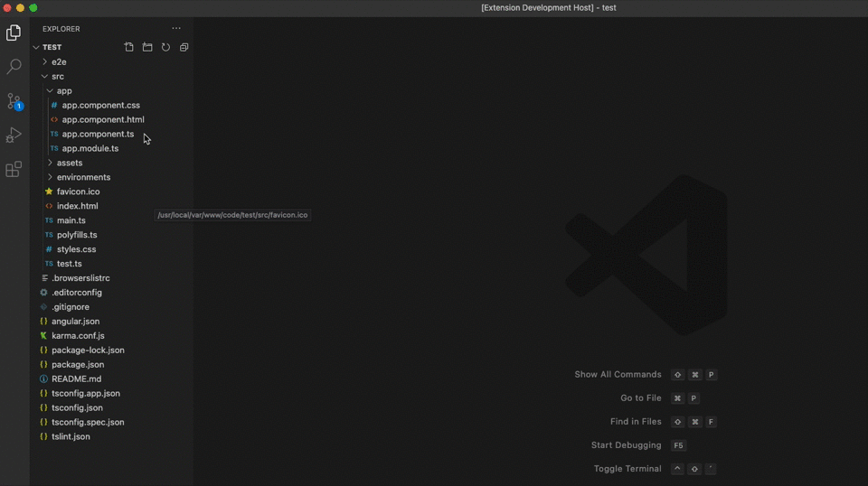Click the EXPLORER panel title
Viewport: 868px width, 486px height.
click(61, 29)
